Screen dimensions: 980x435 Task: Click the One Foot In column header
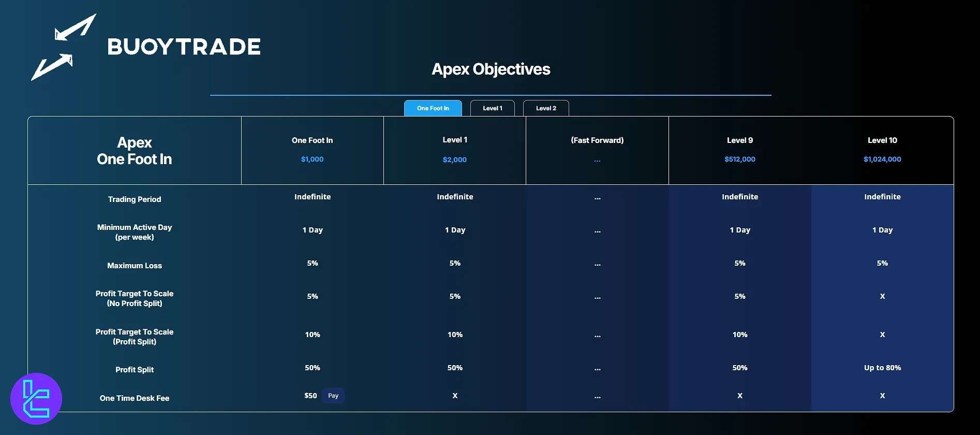click(312, 140)
